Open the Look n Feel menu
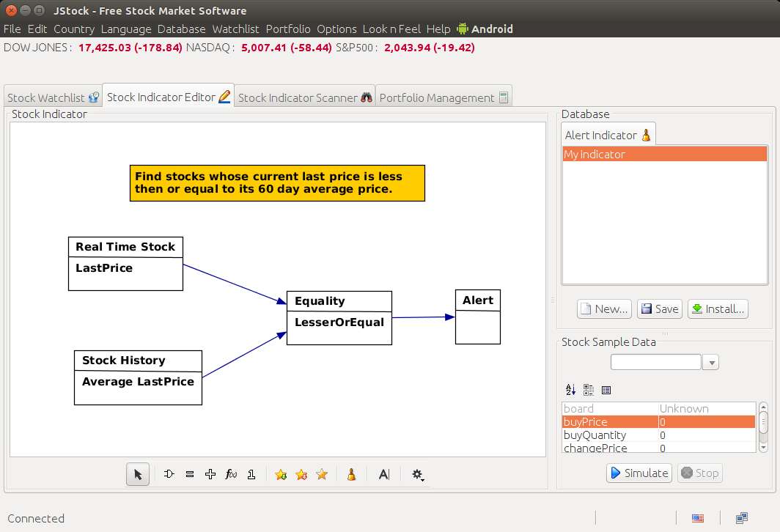 [391, 29]
